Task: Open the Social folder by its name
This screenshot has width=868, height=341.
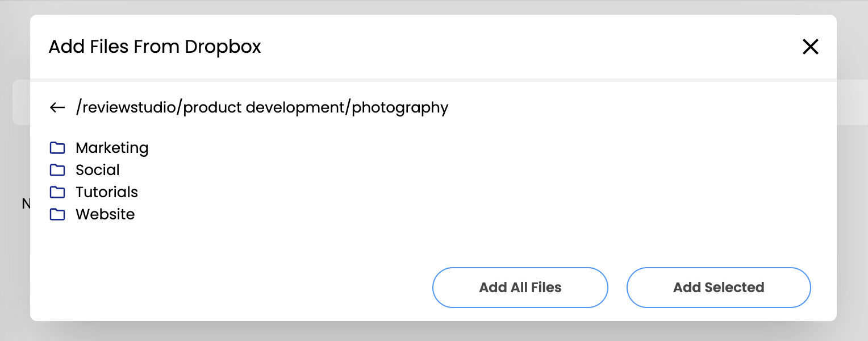Action: tap(98, 170)
